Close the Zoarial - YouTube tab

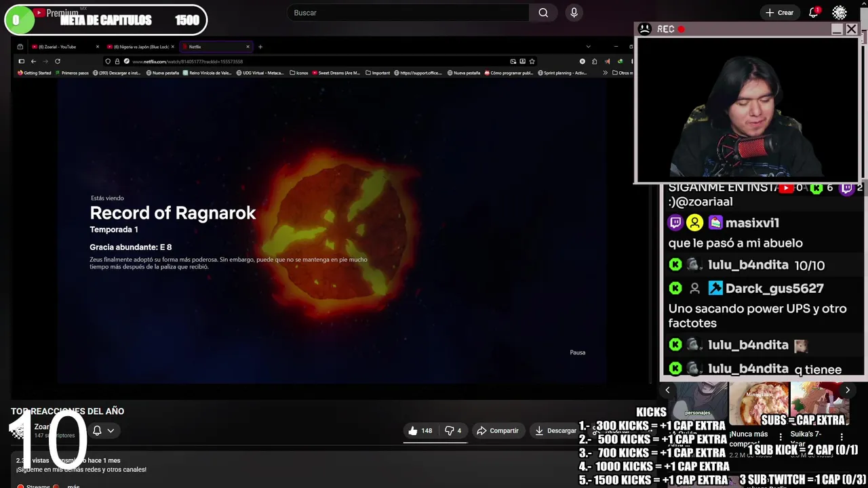[98, 47]
